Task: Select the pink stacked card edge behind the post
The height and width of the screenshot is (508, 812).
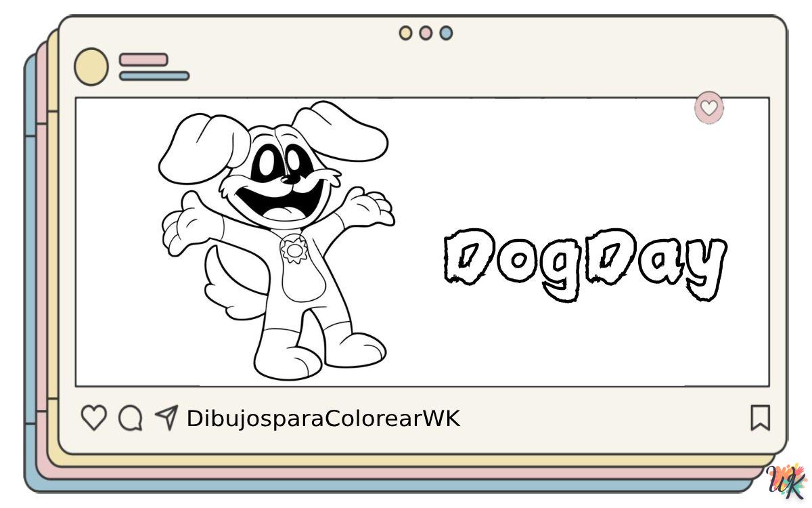Action: pyautogui.click(x=42, y=271)
